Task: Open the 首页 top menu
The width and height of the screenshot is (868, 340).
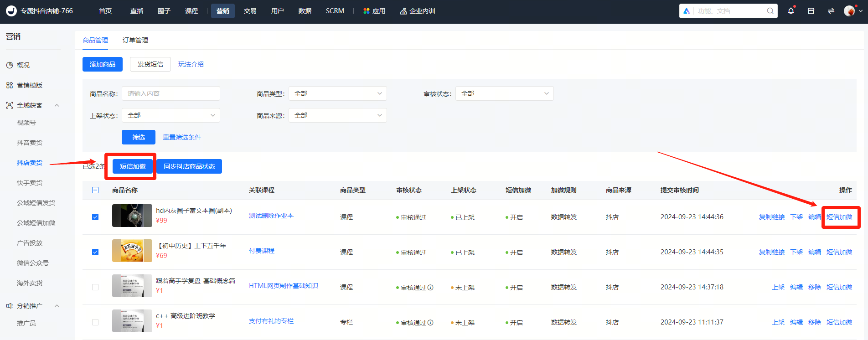Action: pos(105,11)
